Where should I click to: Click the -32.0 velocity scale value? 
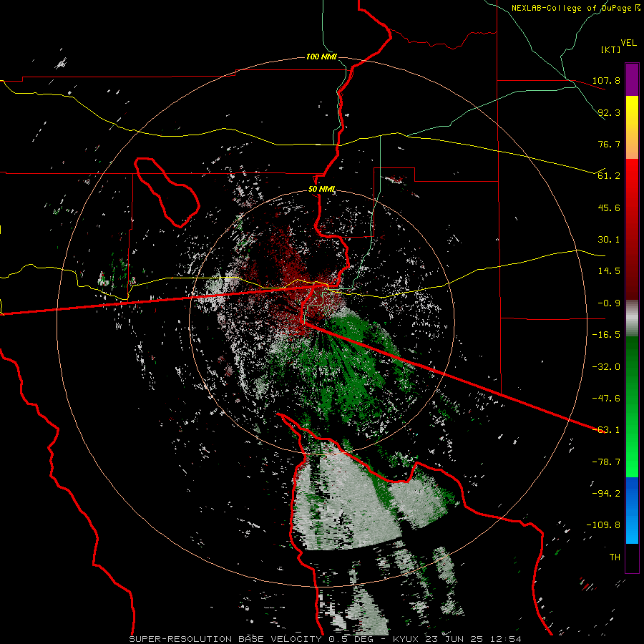(606, 366)
